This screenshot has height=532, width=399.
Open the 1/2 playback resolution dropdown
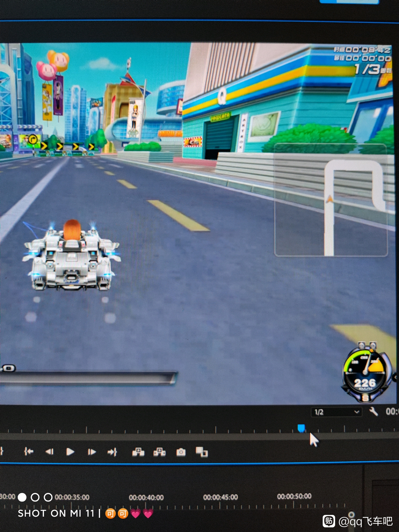tap(336, 412)
